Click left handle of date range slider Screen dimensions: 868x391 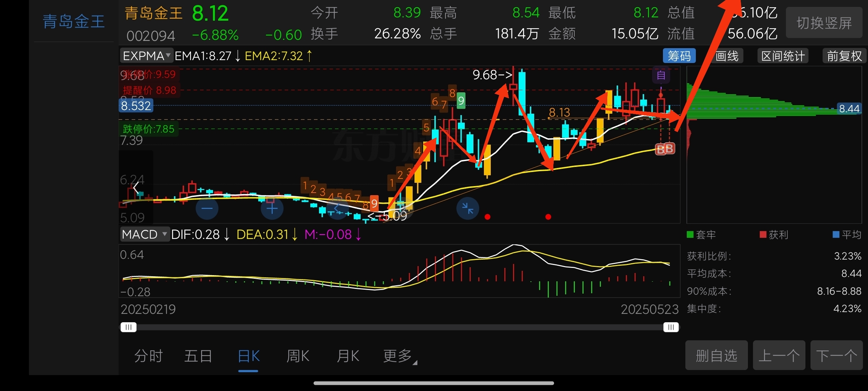pos(128,327)
